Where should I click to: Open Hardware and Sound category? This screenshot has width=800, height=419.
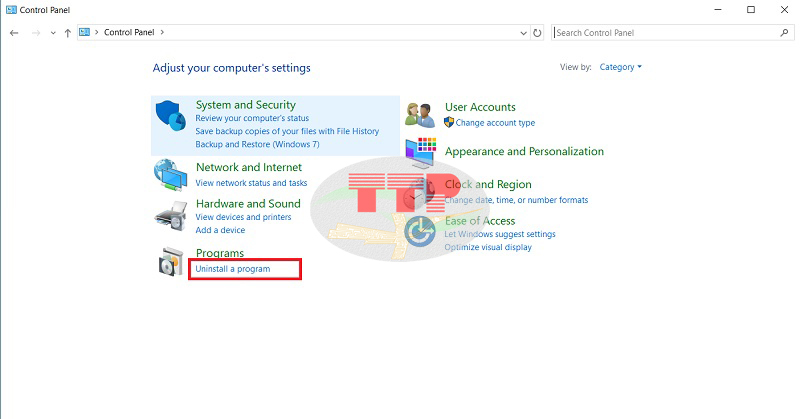[x=248, y=204]
